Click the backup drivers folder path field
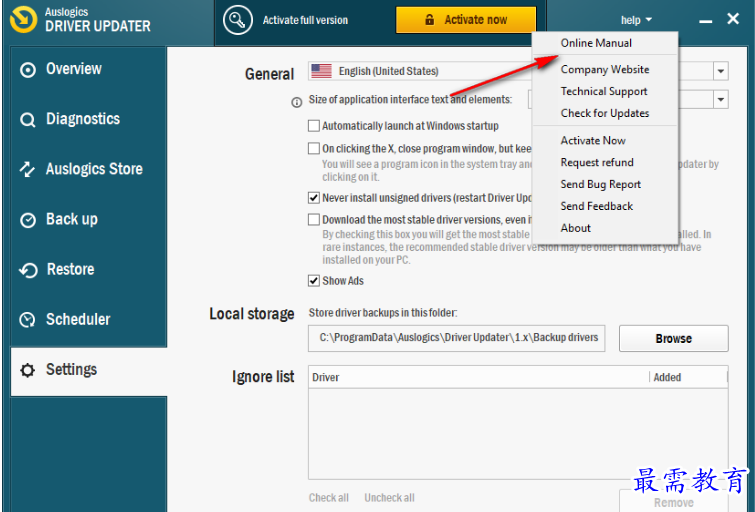Viewport: 755px width, 512px height. (456, 339)
